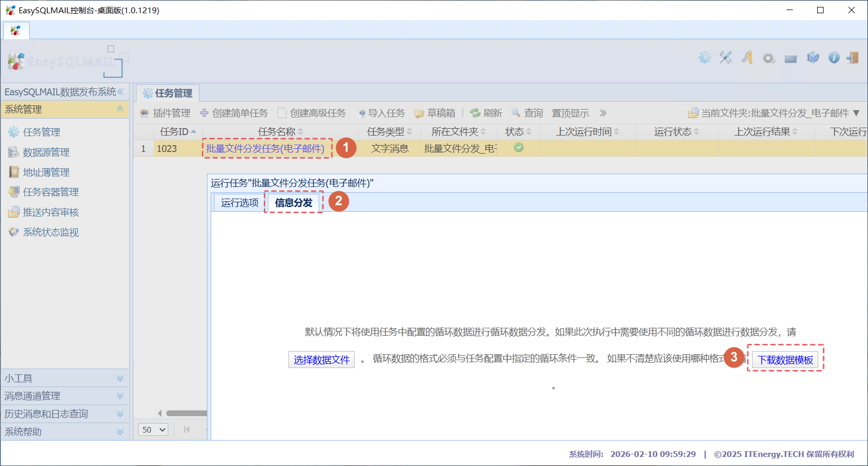The width and height of the screenshot is (868, 466).
Task: Click 创建高级任务 in the toolbar
Action: point(312,113)
